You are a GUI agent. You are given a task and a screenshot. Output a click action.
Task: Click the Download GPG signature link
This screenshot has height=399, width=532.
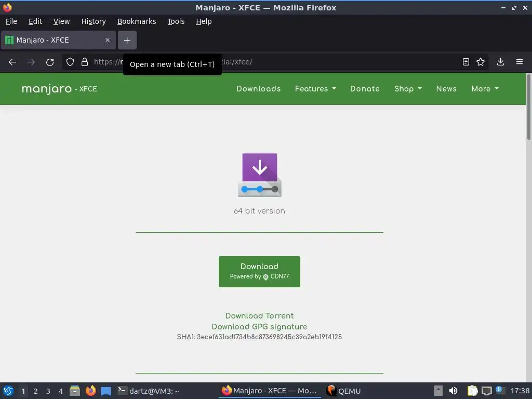(259, 327)
